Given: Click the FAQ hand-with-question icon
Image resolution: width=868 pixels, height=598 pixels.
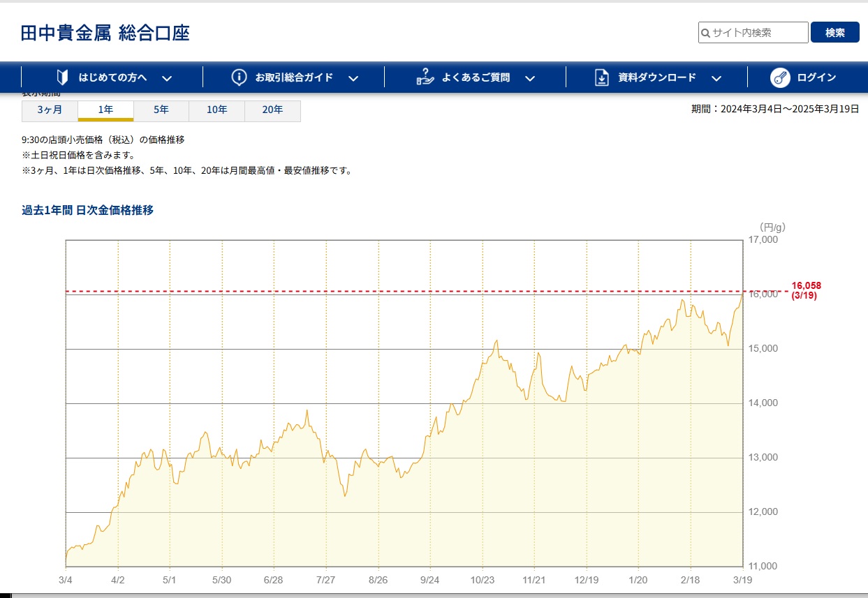Looking at the screenshot, I should 425,77.
